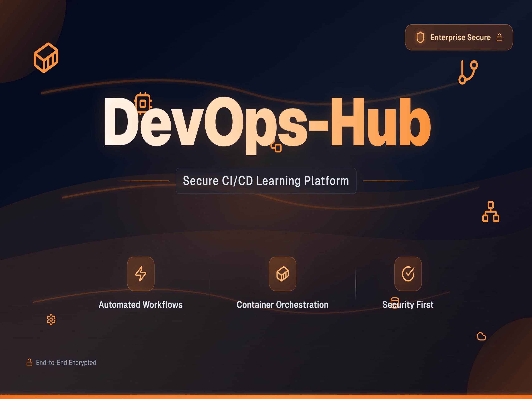532x399 pixels.
Task: Click the End-to-End Encrypted text
Action: pos(66,362)
